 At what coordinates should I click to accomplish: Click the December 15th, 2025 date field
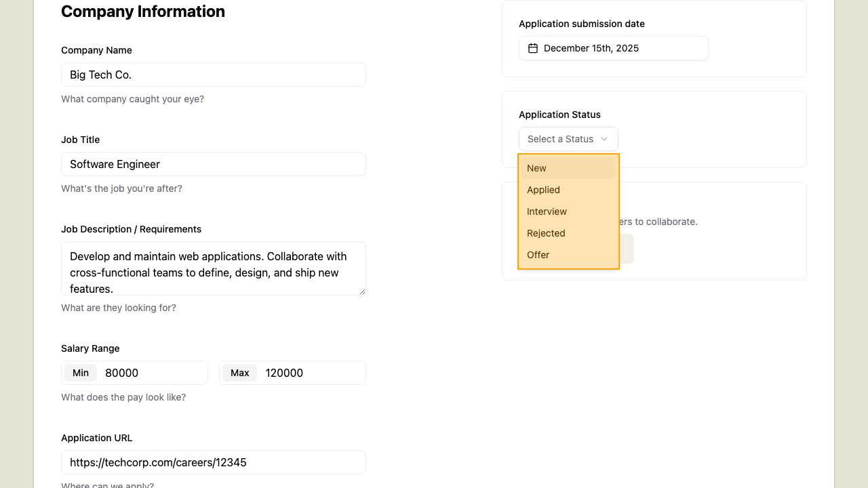pos(613,48)
